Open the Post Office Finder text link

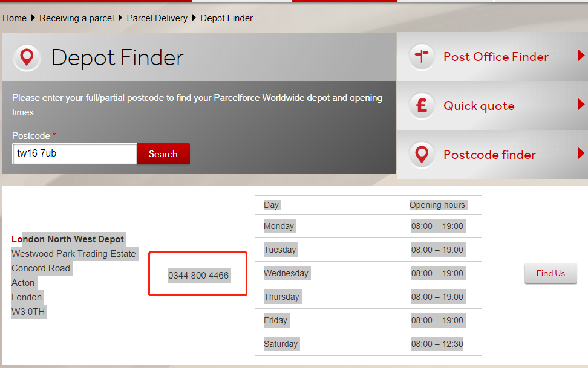point(496,57)
